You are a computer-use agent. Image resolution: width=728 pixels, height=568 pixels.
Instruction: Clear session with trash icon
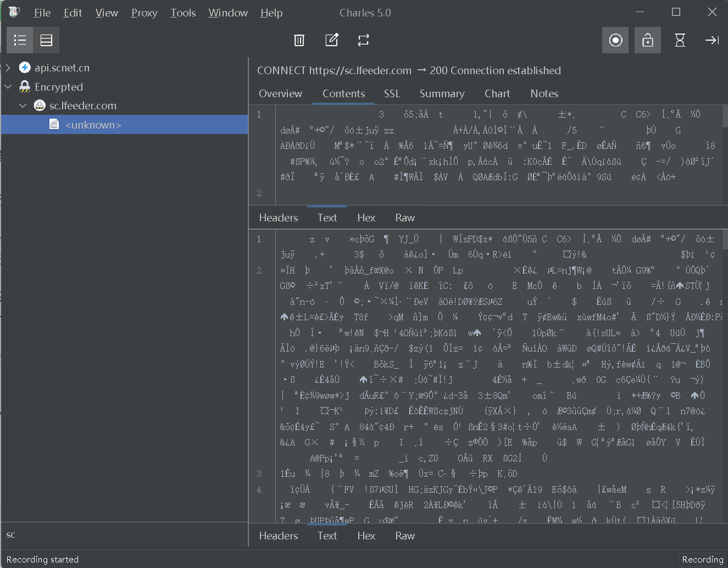point(299,40)
